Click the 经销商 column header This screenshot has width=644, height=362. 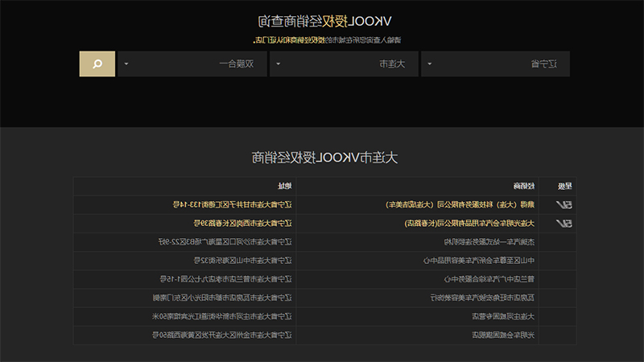pos(524,187)
